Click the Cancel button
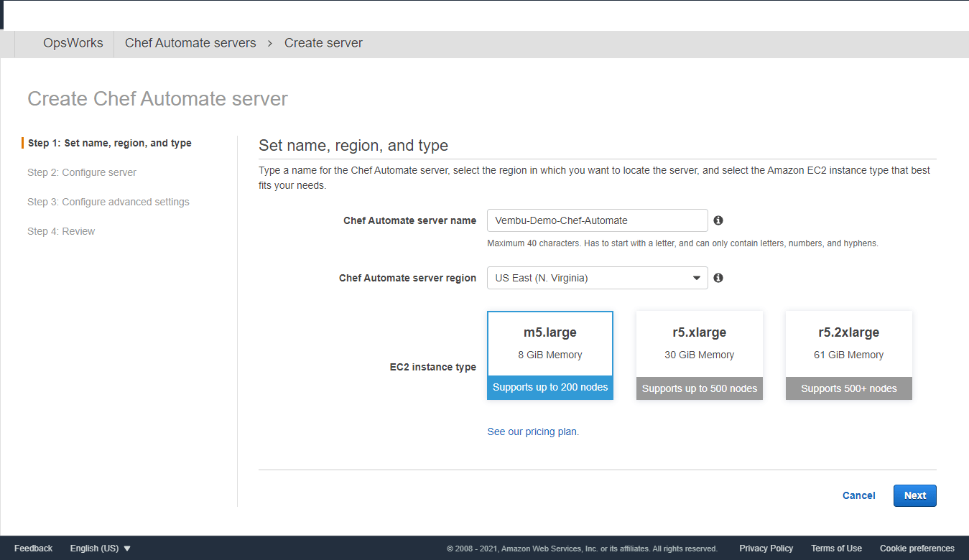The image size is (969, 560). pyautogui.click(x=859, y=495)
